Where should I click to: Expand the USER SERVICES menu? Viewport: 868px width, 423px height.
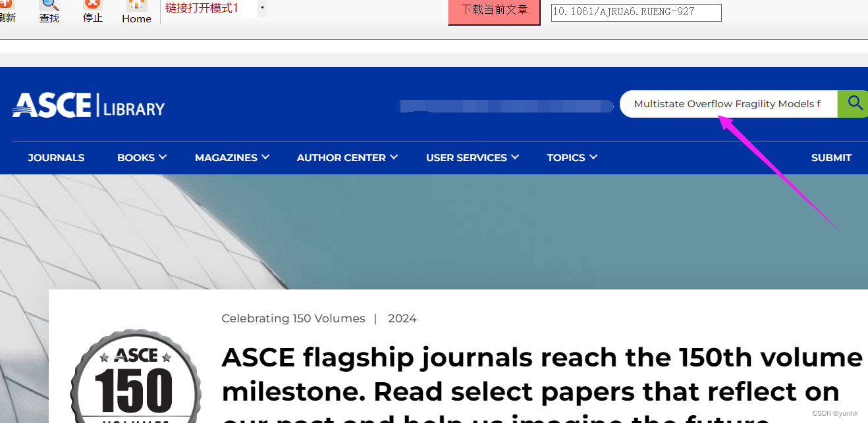click(472, 158)
